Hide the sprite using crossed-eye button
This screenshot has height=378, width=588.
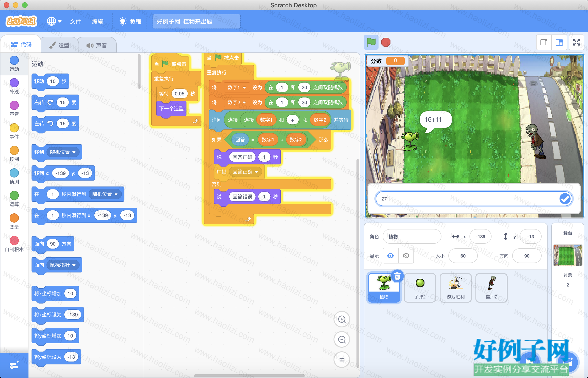tap(406, 256)
